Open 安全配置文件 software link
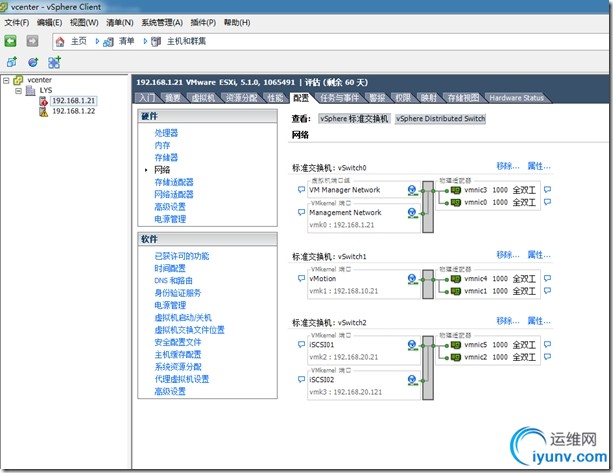Viewport: 613px width, 473px height. 178,342
